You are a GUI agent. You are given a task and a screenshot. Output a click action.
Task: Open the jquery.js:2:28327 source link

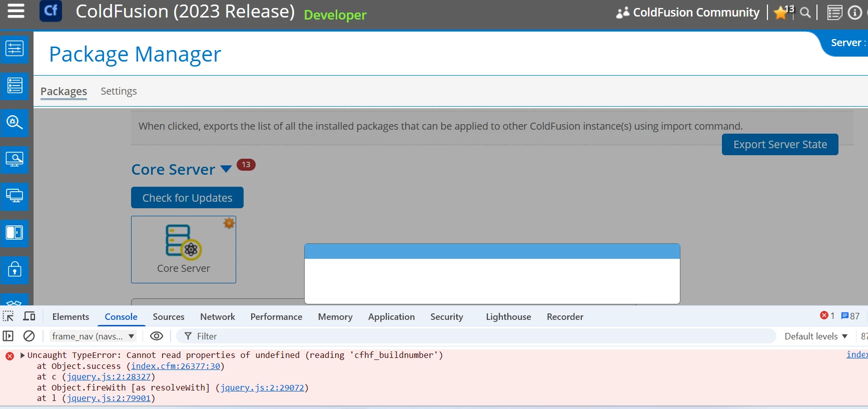pyautogui.click(x=109, y=376)
